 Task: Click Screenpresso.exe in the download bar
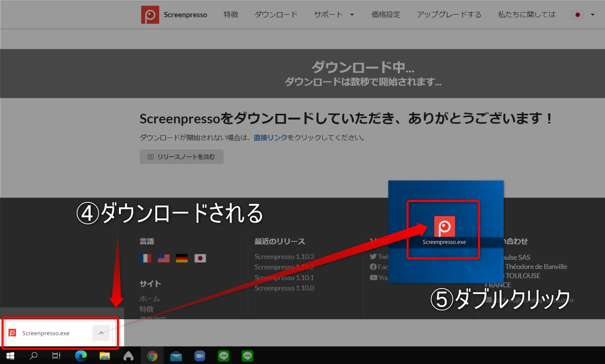46,333
